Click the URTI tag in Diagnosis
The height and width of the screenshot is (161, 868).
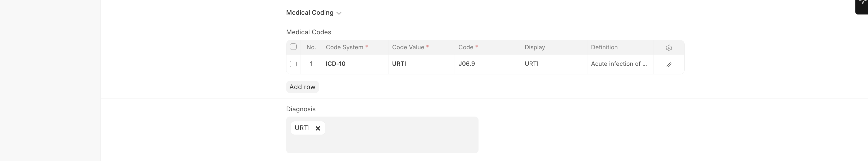(302, 128)
